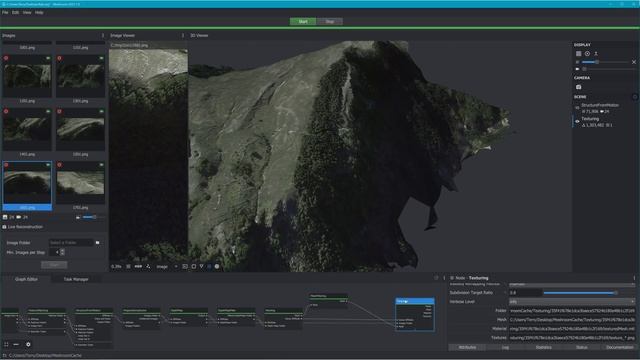Image resolution: width=640 pixels, height=360 pixels.
Task: Open the Node Texturing panel options menu
Action: pyautogui.click(x=634, y=278)
